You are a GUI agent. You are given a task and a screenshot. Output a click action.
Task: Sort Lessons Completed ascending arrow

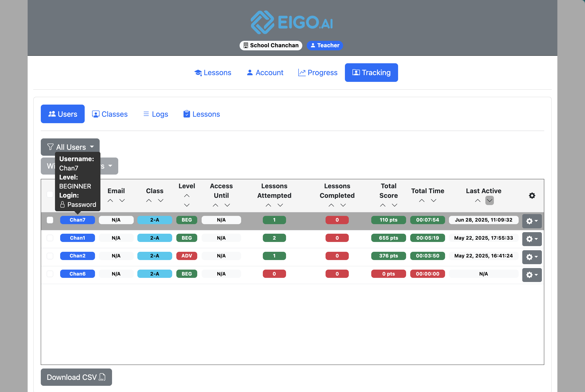(331, 205)
